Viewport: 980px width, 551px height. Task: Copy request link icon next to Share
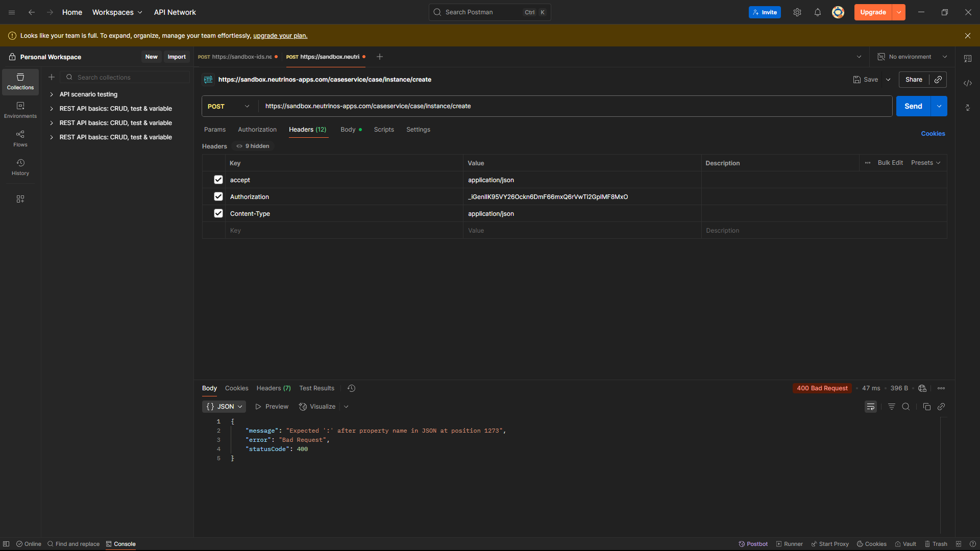(x=938, y=80)
